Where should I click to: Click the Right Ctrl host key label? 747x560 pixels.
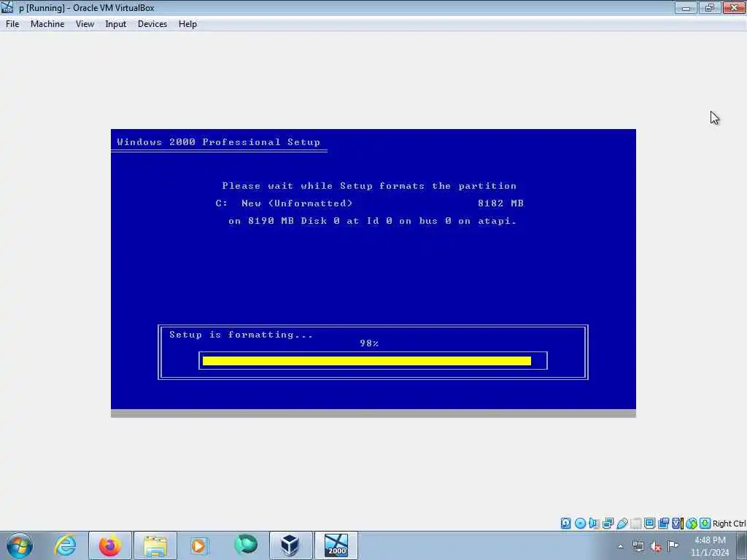point(729,524)
